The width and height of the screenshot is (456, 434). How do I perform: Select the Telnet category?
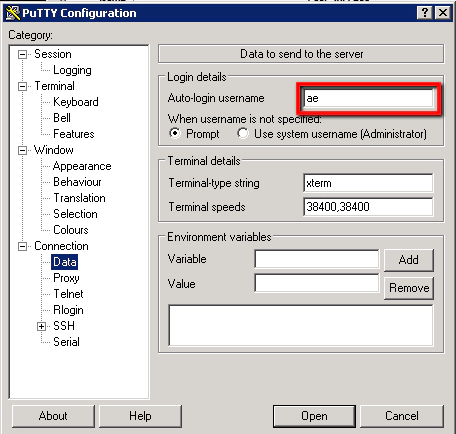68,294
